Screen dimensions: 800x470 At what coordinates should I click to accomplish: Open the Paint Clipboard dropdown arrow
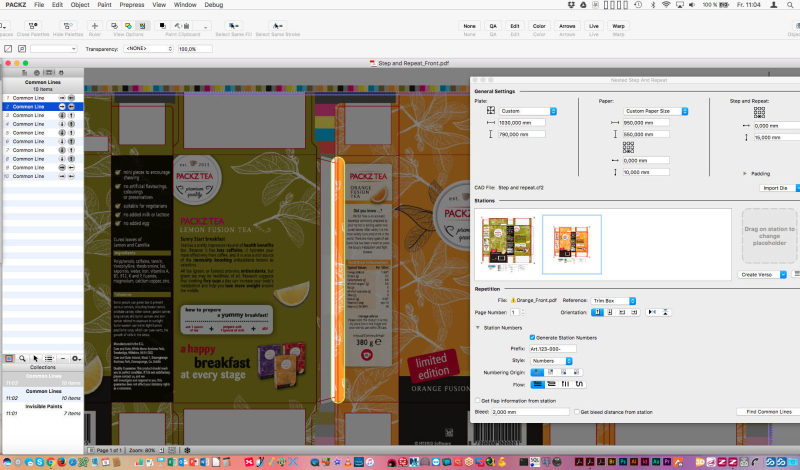click(x=205, y=26)
